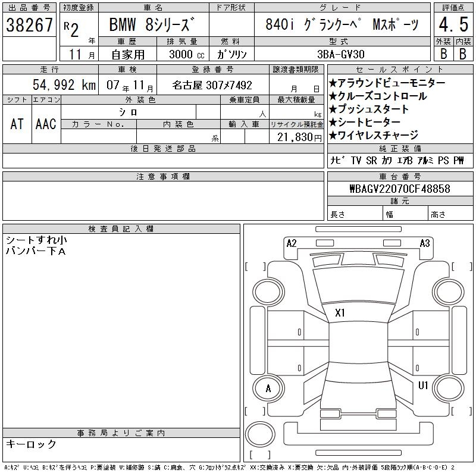Click the A3 damage mark on diagram

click(425, 243)
